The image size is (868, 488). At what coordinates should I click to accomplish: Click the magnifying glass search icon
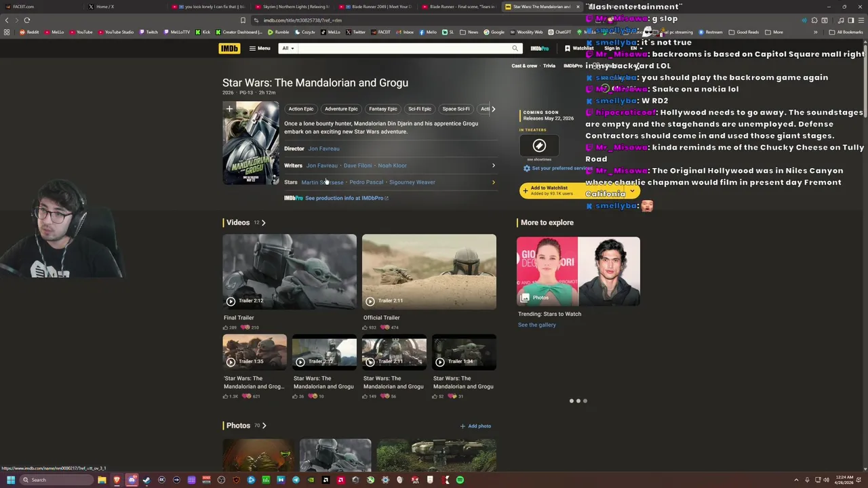[x=515, y=48]
